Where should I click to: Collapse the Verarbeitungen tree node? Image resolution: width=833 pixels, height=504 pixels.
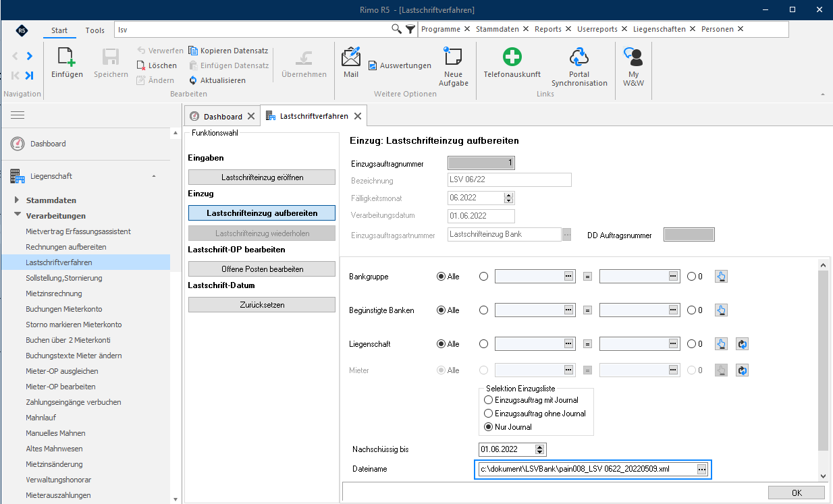17,216
